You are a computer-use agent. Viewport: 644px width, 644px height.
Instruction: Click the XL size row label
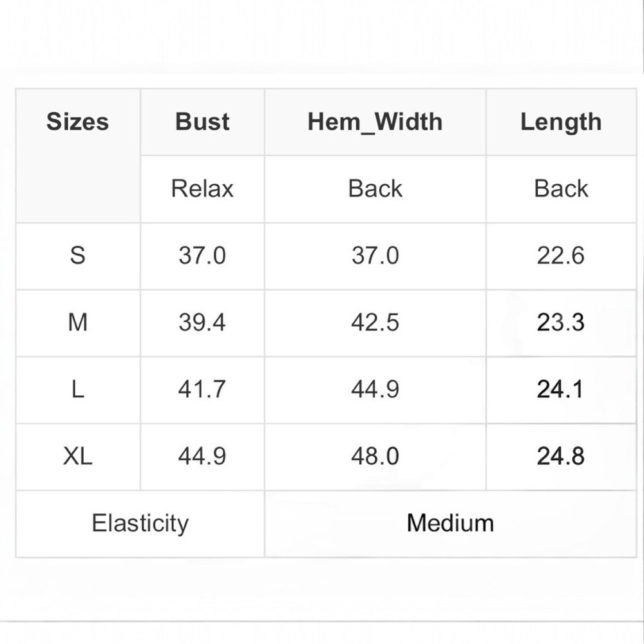(x=77, y=457)
